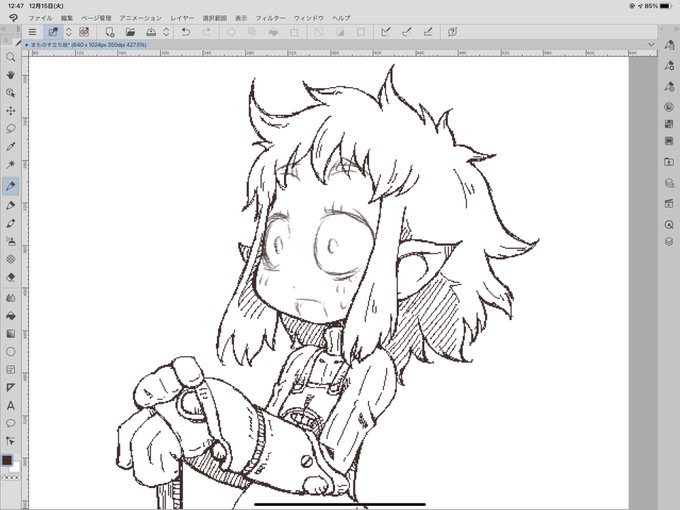Viewport: 680px width, 510px height.
Task: Select the Text tool
Action: (x=10, y=405)
